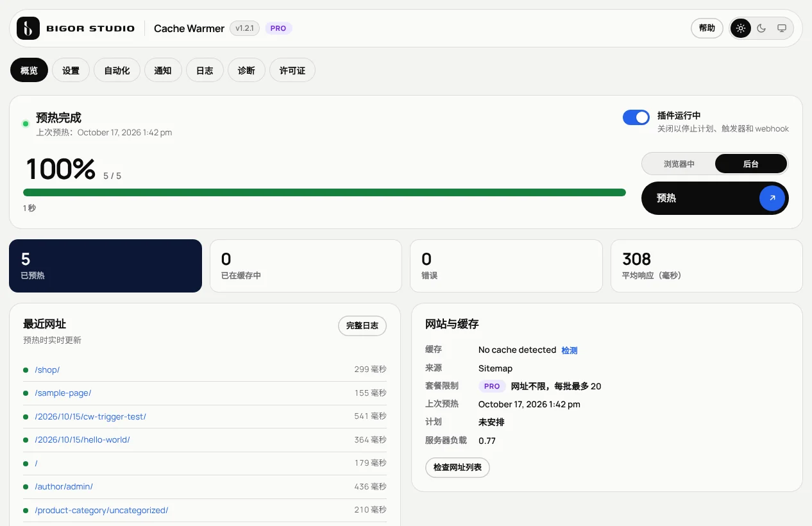Click the Bigor Studio logo icon
Viewport: 812px width, 526px height.
point(28,28)
